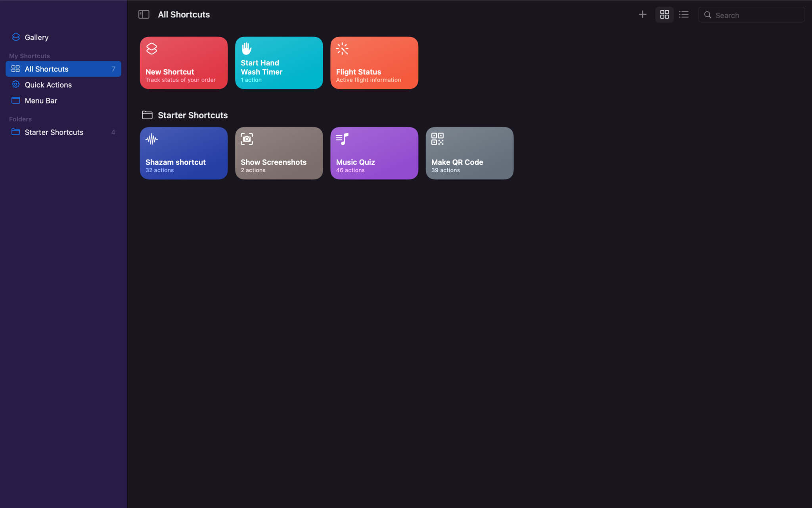Image resolution: width=812 pixels, height=508 pixels.
Task: Click the hand icon on Hand Wash Timer
Action: pyautogui.click(x=247, y=48)
